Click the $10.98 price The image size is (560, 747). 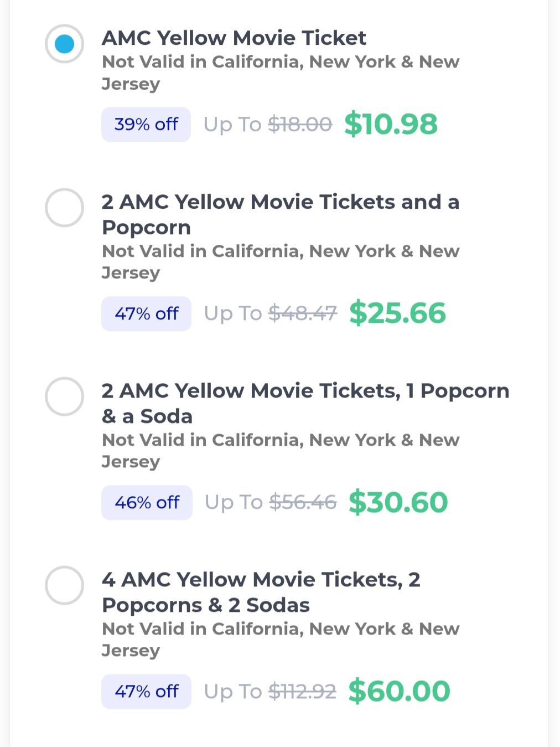[391, 123]
